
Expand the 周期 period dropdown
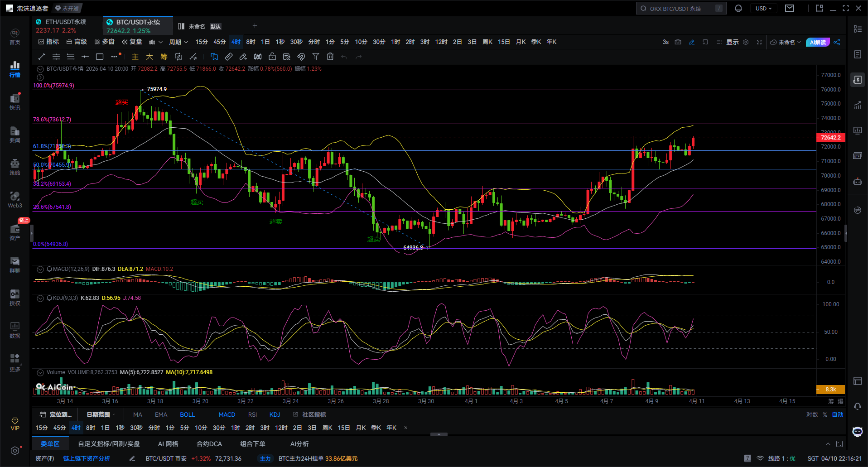click(x=178, y=42)
